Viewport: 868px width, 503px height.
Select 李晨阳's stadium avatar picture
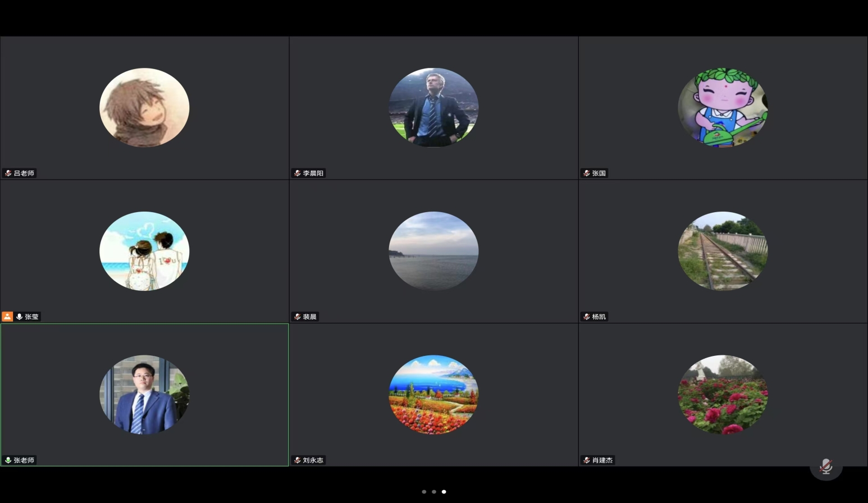point(433,108)
